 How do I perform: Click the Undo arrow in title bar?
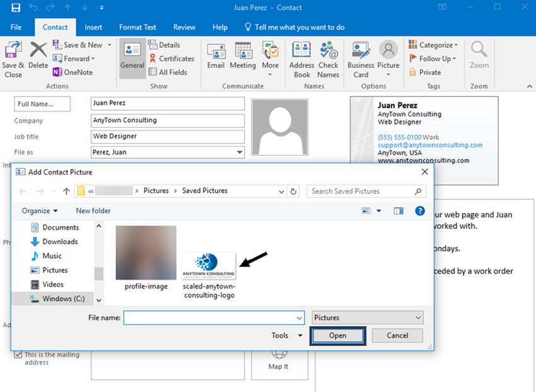tap(33, 8)
